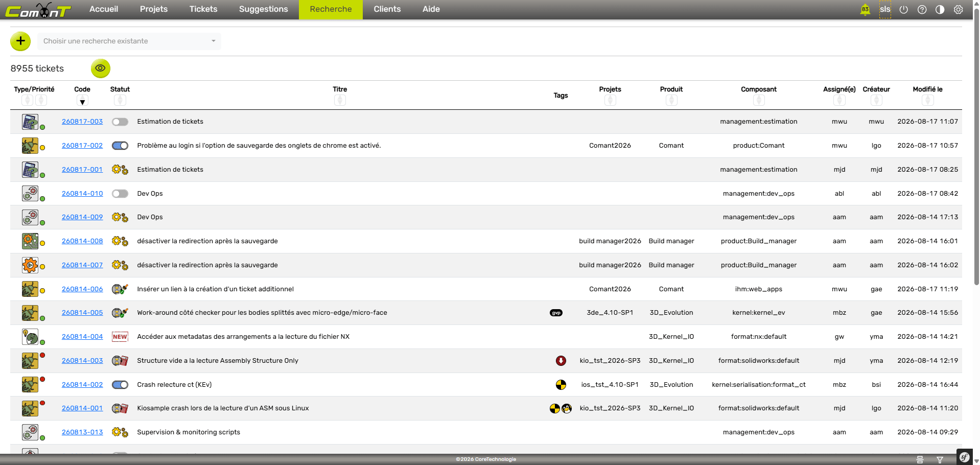Viewport: 980px width, 465px height.
Task: Click the Code column sort arrow
Action: [82, 101]
